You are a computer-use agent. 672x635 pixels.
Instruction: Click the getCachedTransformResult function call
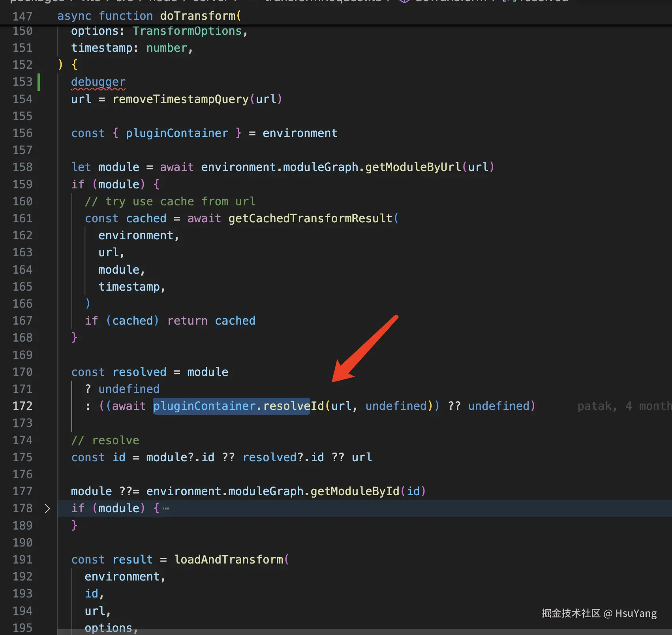tap(310, 218)
